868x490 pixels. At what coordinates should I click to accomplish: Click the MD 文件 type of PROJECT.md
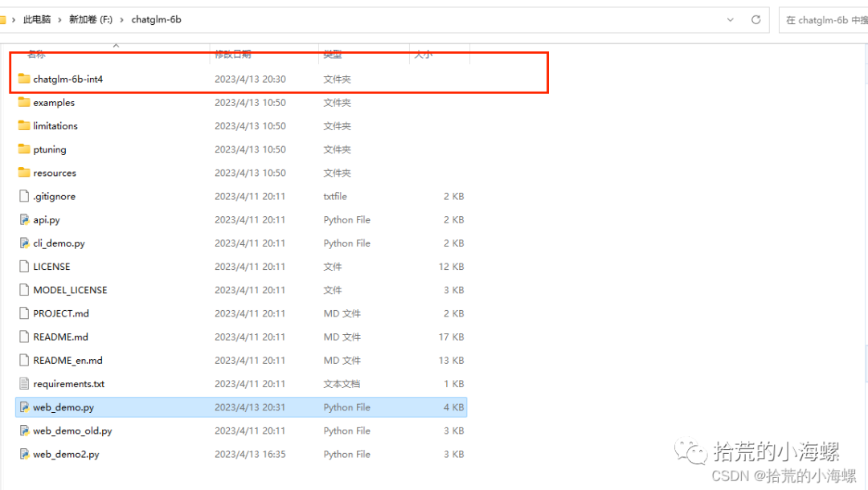click(342, 313)
